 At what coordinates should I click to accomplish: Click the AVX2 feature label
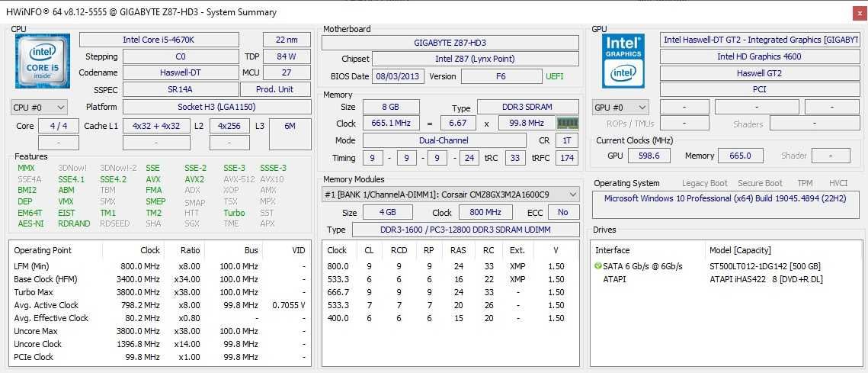tap(194, 179)
